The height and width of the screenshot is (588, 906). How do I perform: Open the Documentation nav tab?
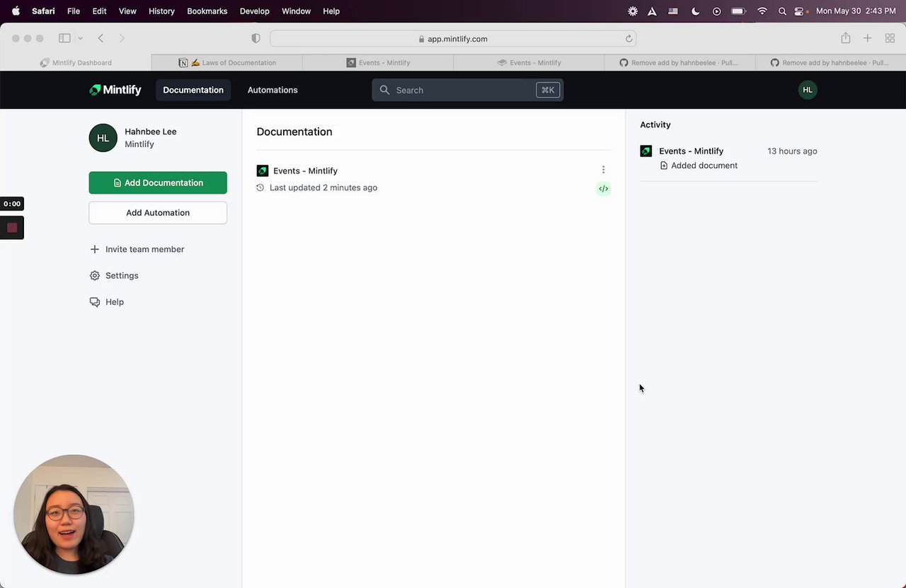(193, 90)
